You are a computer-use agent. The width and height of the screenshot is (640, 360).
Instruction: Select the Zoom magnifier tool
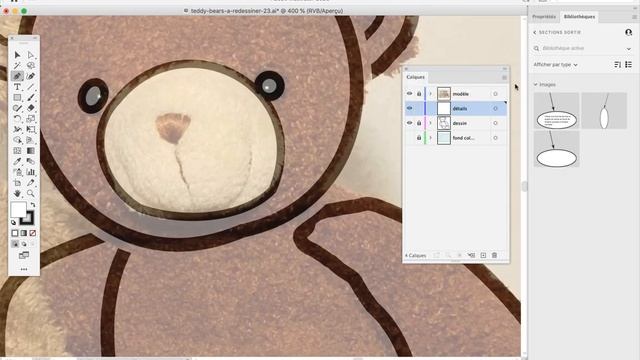(31, 193)
